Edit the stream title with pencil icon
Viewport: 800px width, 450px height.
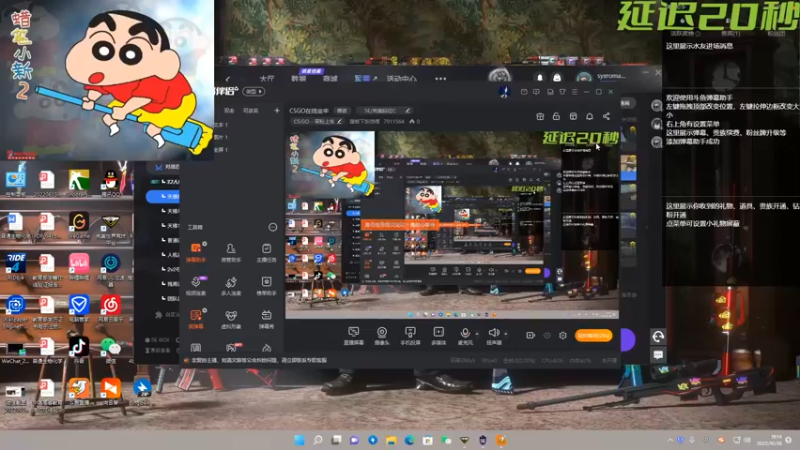408,110
